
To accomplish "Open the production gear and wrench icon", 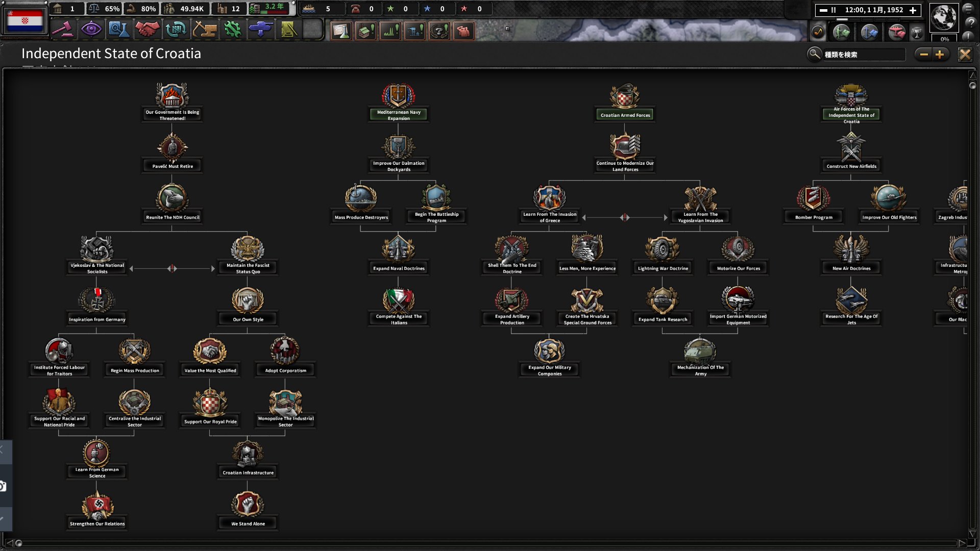I will point(232,30).
